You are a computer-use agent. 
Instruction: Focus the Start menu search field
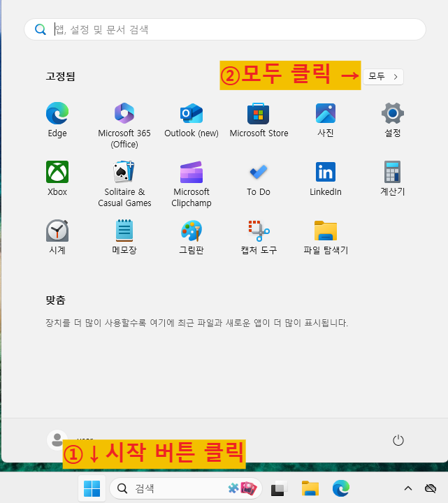point(225,29)
